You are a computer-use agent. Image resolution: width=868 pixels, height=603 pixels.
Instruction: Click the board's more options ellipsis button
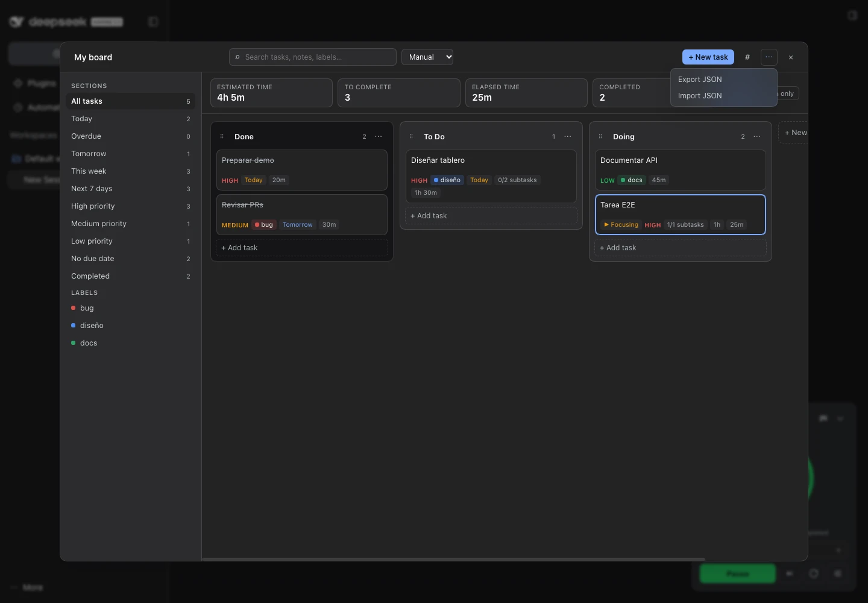pos(769,57)
